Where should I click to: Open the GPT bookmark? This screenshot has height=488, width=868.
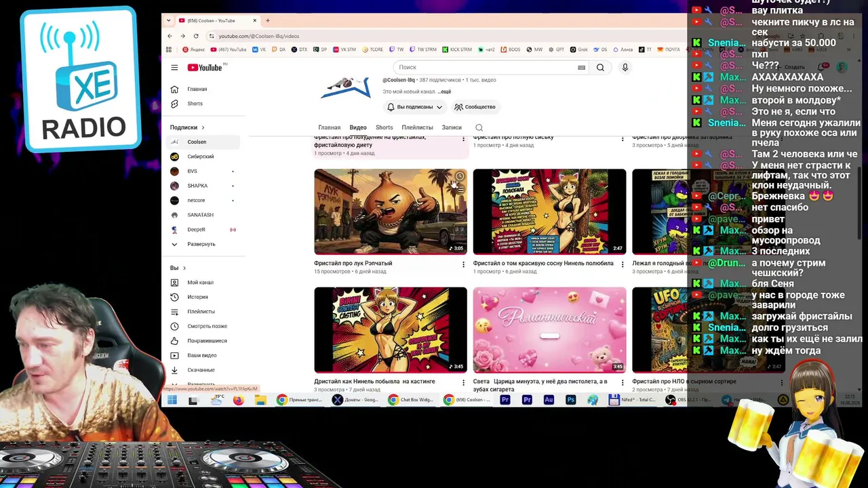click(556, 49)
